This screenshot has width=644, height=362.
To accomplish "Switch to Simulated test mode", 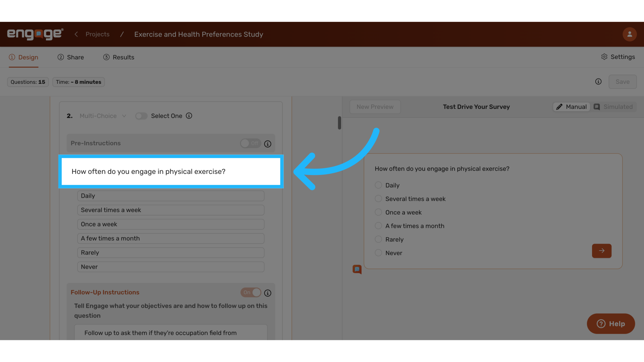I will (x=613, y=107).
